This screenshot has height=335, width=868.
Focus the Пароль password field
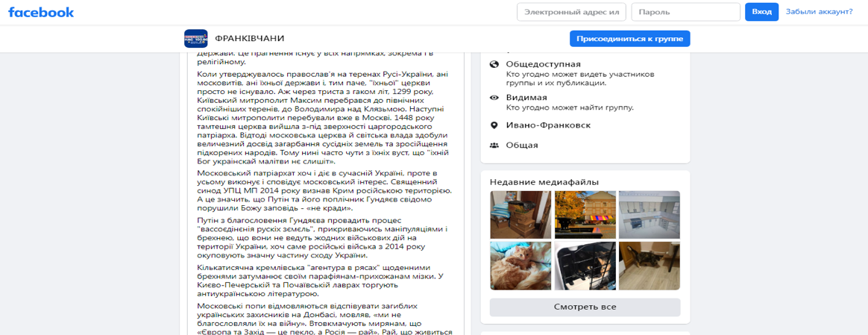coord(685,12)
